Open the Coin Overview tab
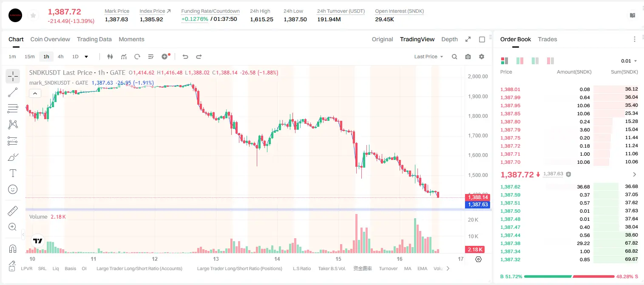 point(50,39)
